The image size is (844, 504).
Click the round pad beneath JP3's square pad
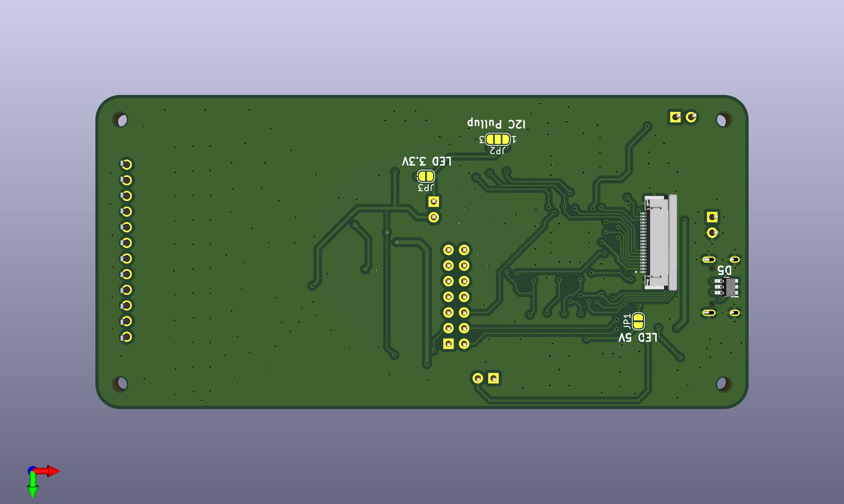click(x=434, y=217)
